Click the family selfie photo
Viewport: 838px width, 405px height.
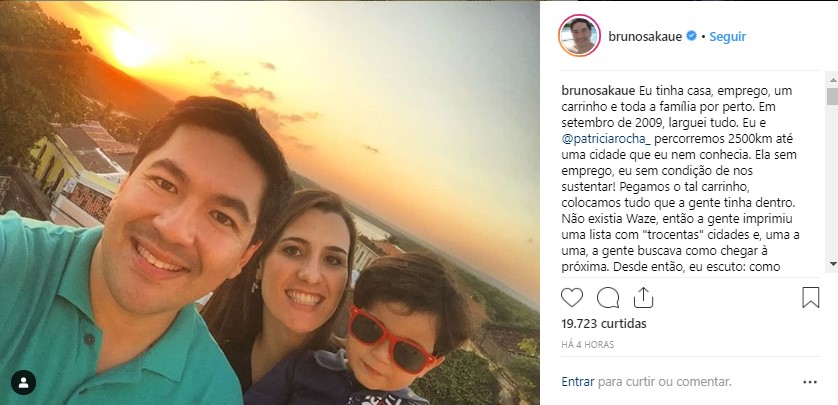[270, 203]
